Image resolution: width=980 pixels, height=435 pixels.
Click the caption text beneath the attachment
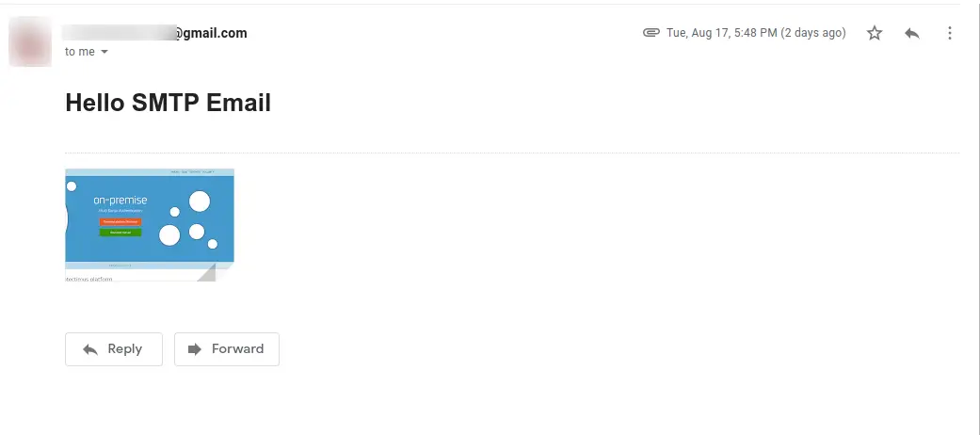[x=88, y=280]
